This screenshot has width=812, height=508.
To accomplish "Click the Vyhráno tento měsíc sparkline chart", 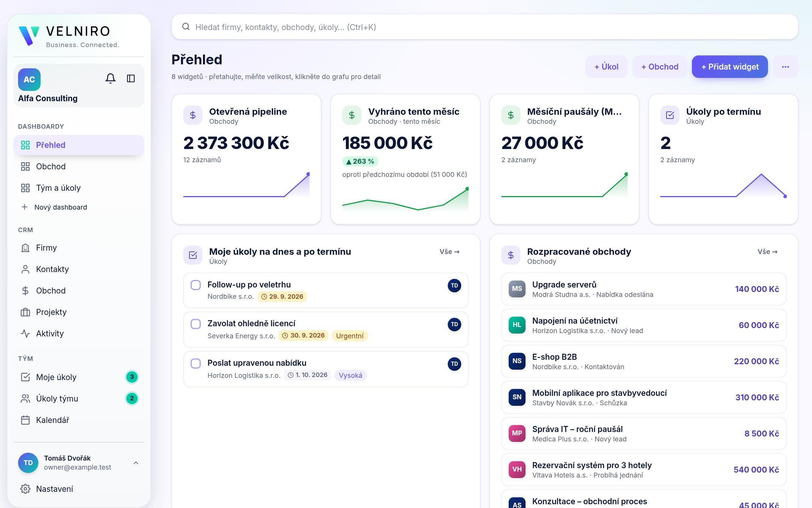I will click(405, 199).
